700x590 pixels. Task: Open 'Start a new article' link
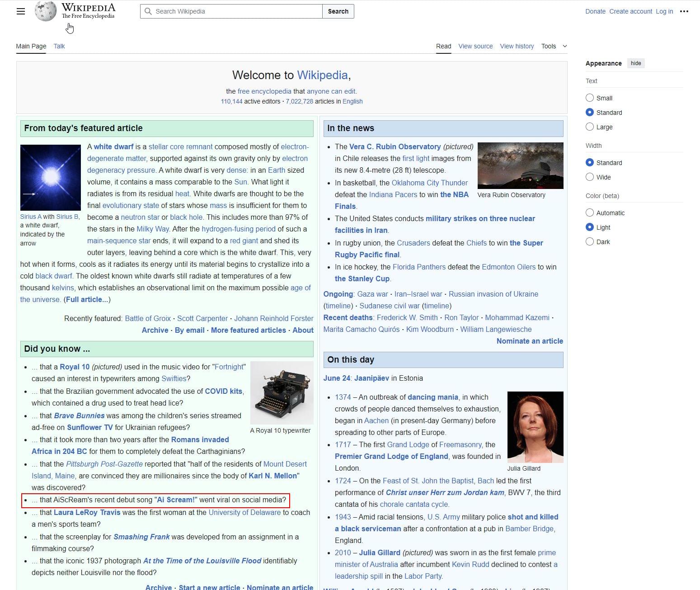point(210,587)
